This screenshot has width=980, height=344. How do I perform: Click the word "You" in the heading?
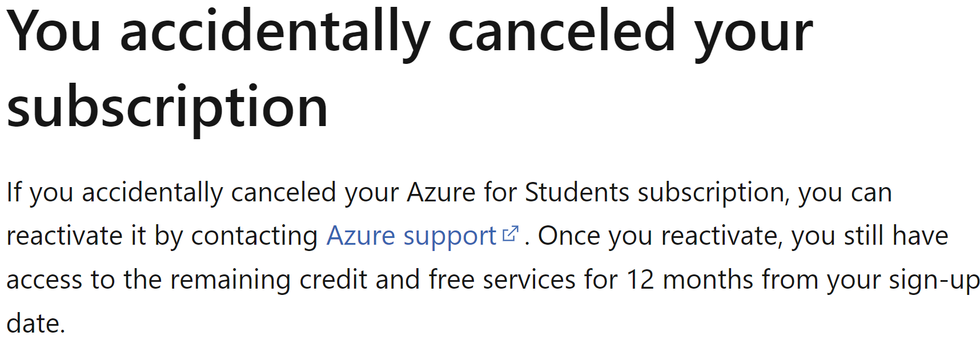click(x=54, y=33)
